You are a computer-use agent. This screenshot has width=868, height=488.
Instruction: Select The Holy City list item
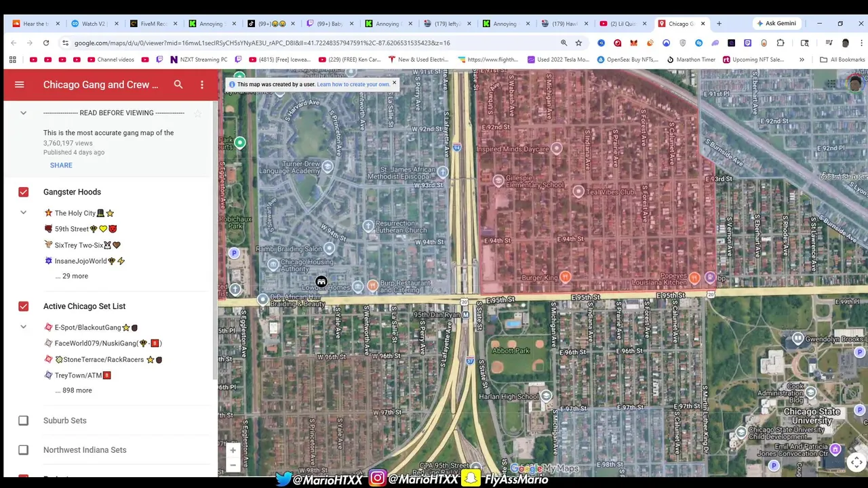[79, 213]
